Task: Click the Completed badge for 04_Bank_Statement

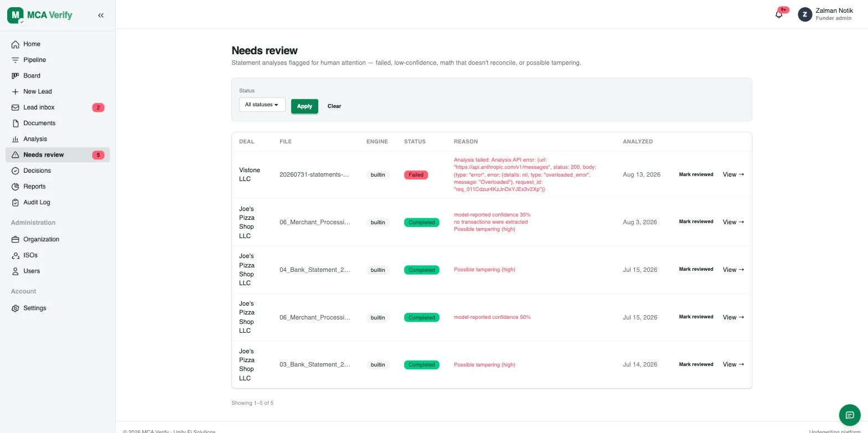Action: pos(422,270)
